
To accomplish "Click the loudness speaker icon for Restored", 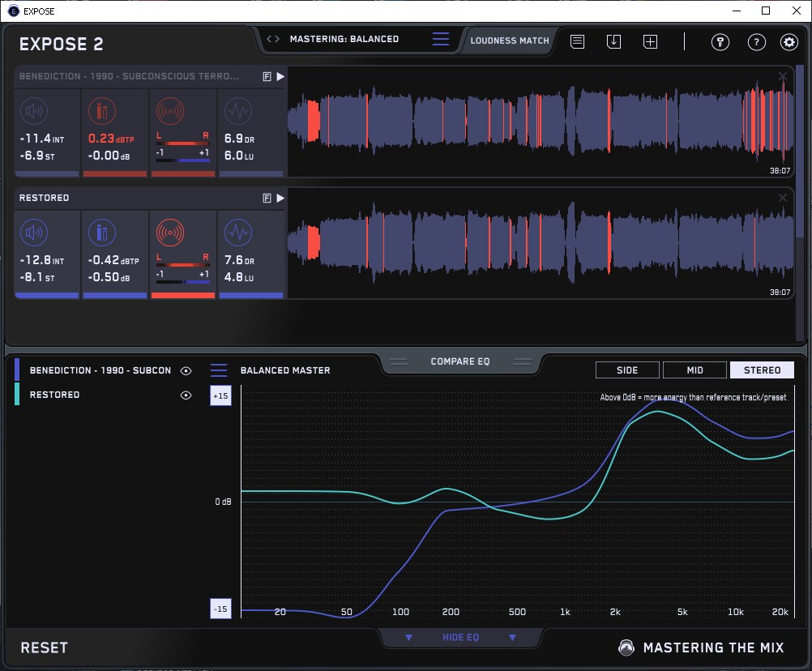I will 33,233.
